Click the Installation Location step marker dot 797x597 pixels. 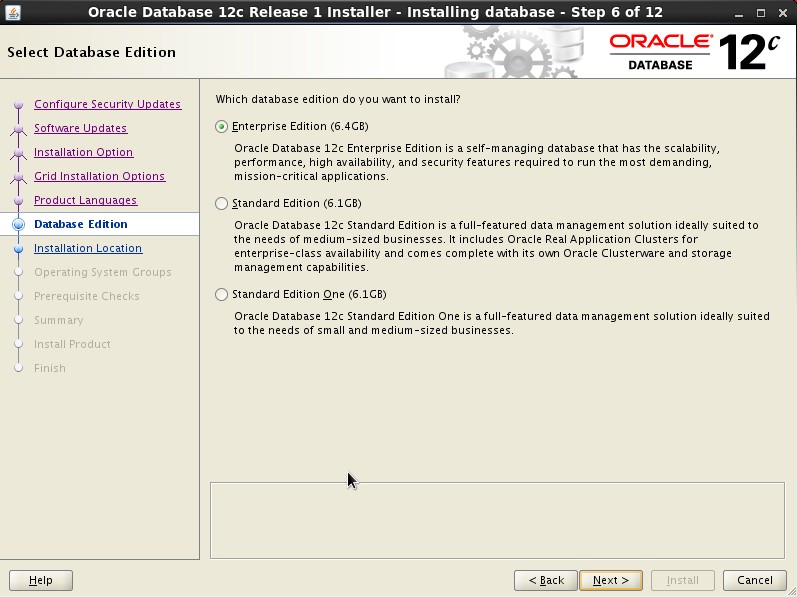coord(19,248)
